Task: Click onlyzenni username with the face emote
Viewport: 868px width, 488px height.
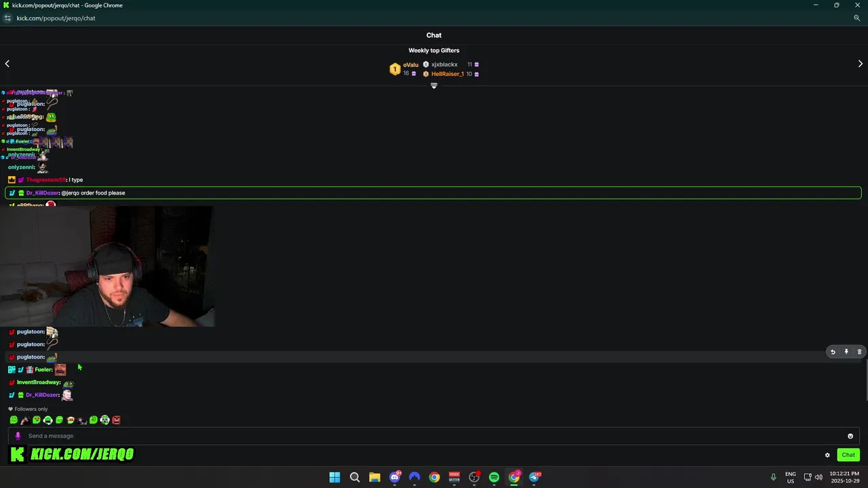Action: 21,167
